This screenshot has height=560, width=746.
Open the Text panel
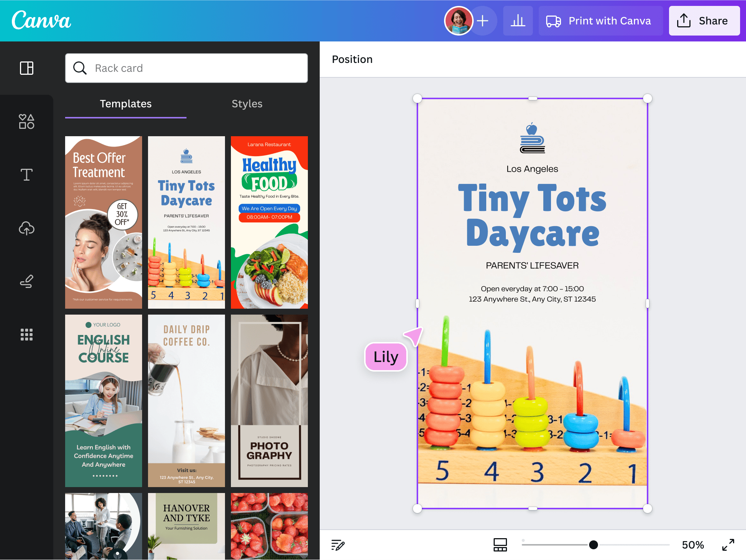[x=26, y=175]
